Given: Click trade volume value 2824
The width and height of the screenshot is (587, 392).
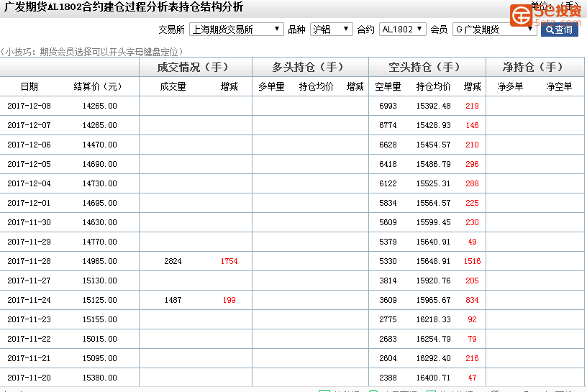Looking at the screenshot, I should coord(173,261).
